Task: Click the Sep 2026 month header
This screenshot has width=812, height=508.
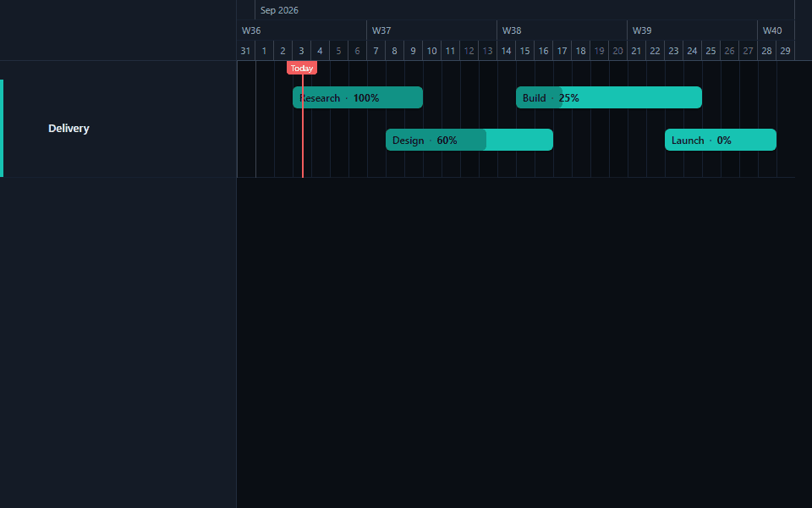Action: click(x=524, y=10)
